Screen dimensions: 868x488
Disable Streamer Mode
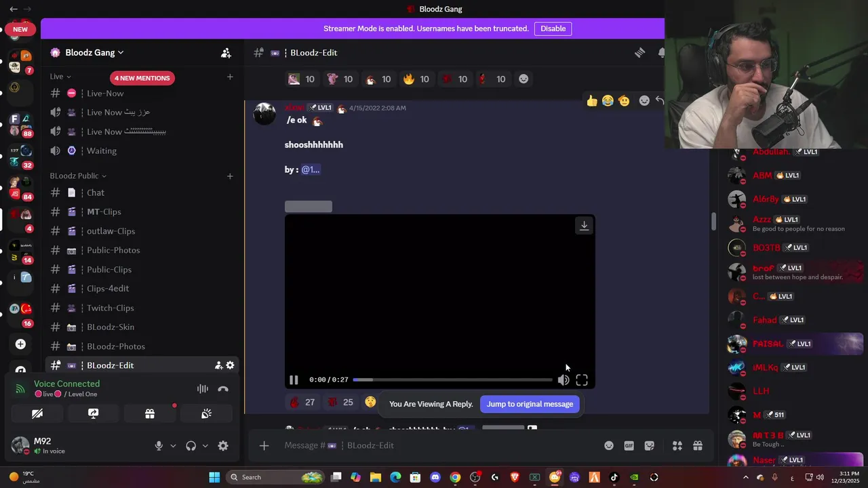[x=553, y=28]
